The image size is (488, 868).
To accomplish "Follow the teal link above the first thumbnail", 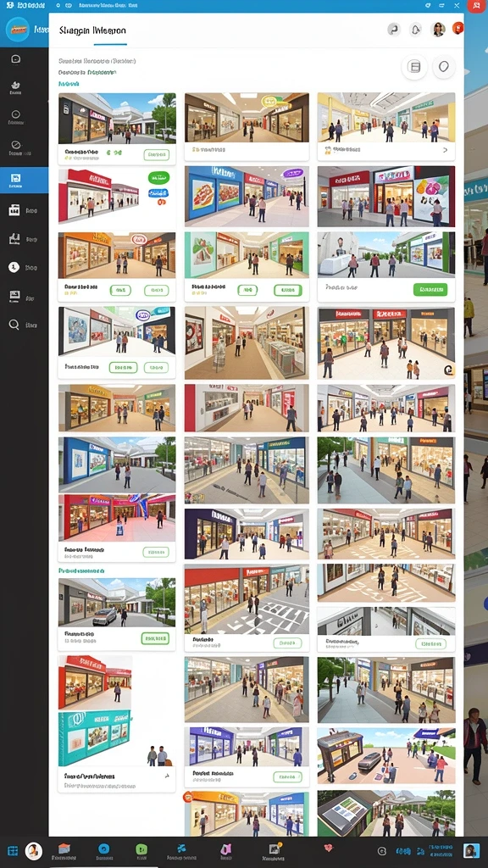I will pyautogui.click(x=69, y=84).
